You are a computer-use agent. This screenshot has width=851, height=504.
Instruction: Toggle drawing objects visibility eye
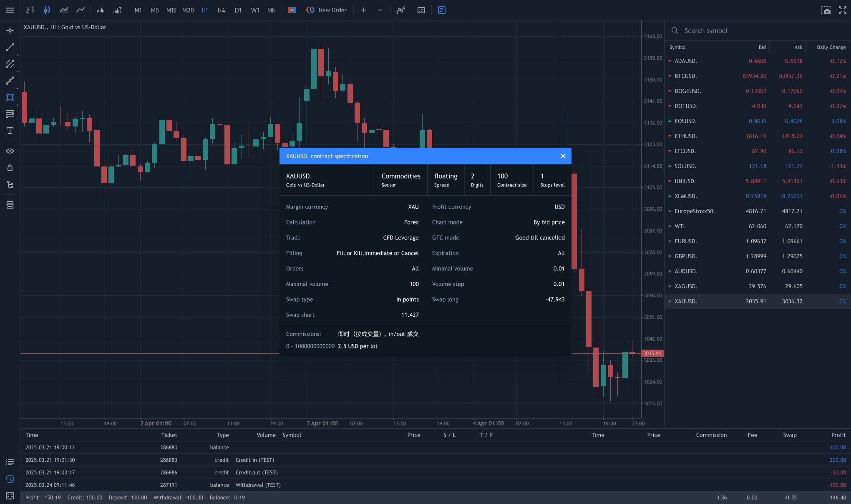(10, 151)
